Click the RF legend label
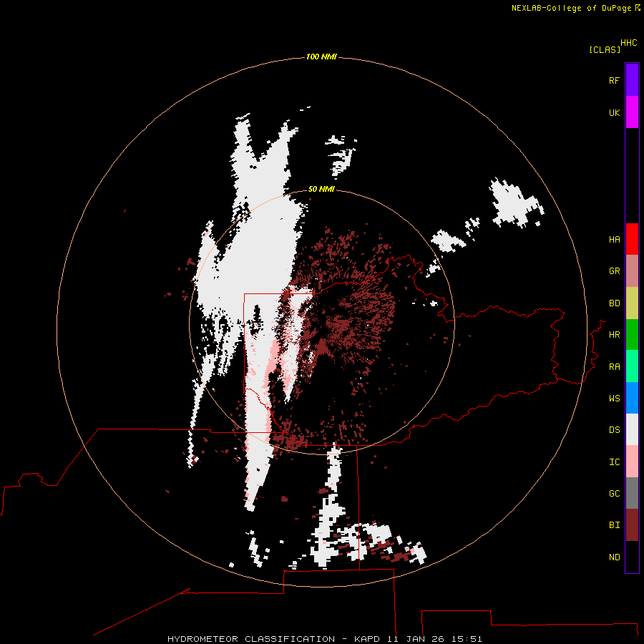 [614, 80]
